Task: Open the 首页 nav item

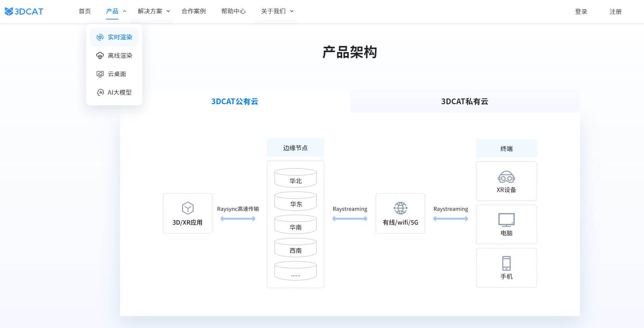Action: 85,11
